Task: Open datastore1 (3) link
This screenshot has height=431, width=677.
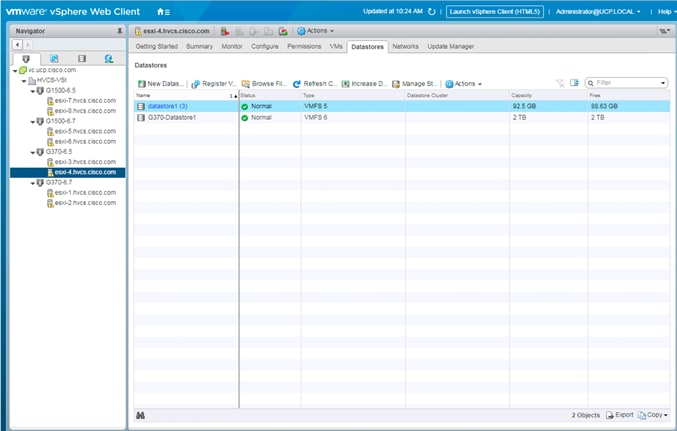Action: point(168,106)
